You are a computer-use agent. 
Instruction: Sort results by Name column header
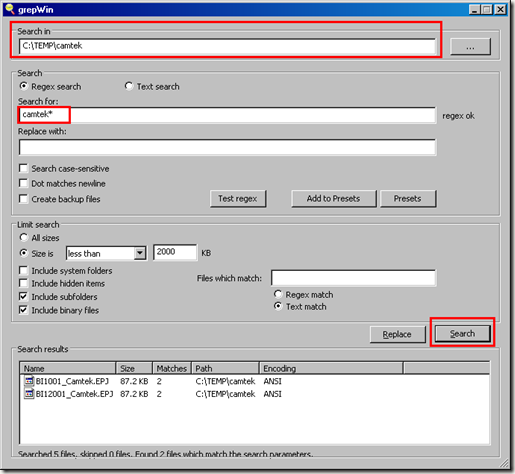click(x=68, y=368)
